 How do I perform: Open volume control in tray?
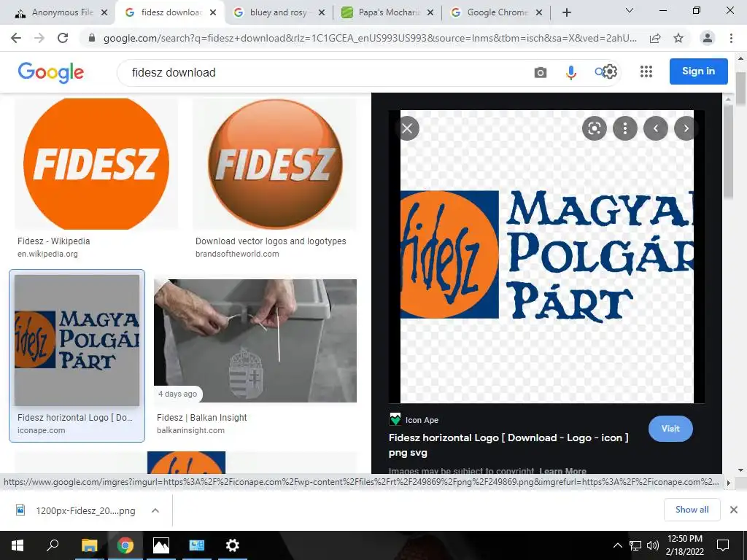(x=653, y=545)
